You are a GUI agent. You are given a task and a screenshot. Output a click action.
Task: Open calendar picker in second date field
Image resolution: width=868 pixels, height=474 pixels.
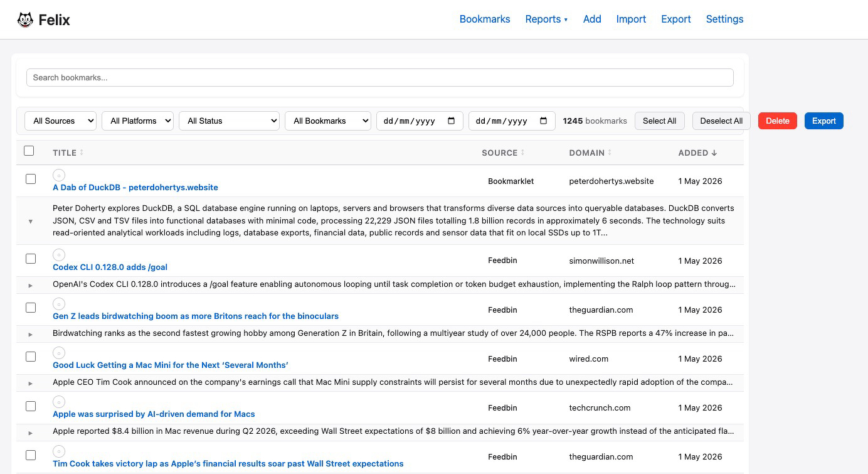coord(543,121)
